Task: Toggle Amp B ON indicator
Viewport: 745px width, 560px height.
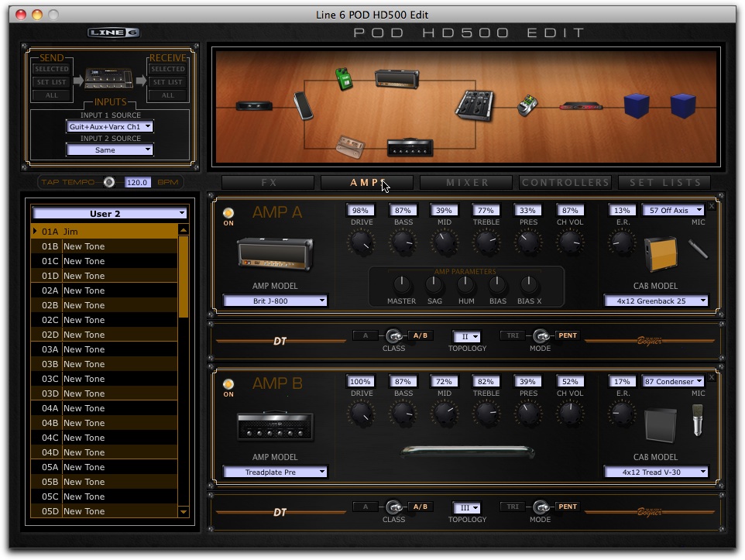Action: click(228, 383)
